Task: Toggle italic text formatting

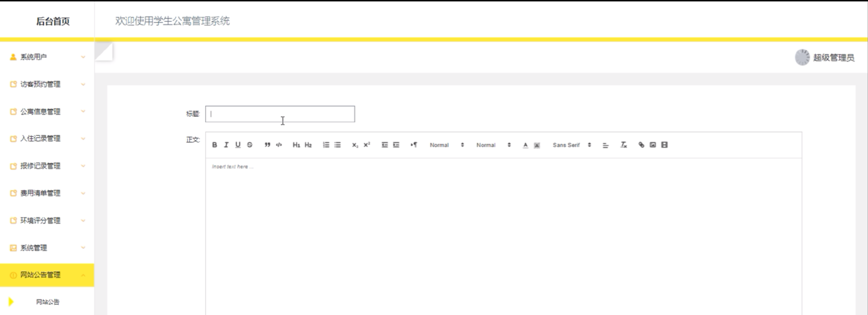Action: coord(226,145)
